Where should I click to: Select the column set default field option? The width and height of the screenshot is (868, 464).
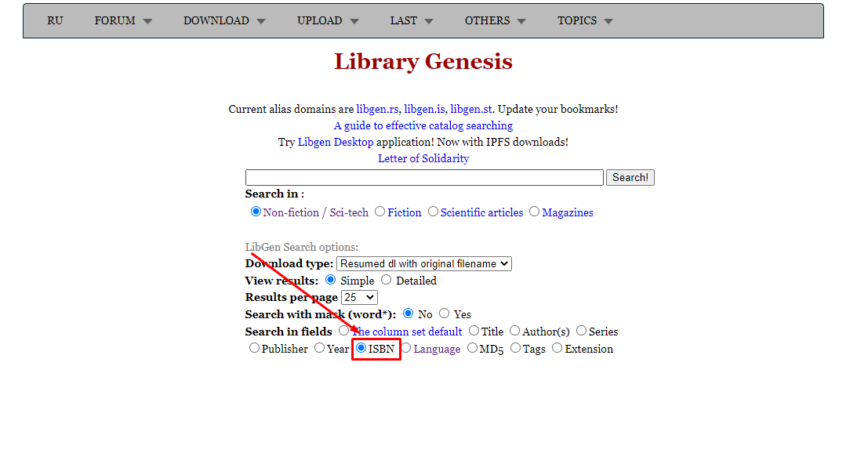click(x=343, y=331)
